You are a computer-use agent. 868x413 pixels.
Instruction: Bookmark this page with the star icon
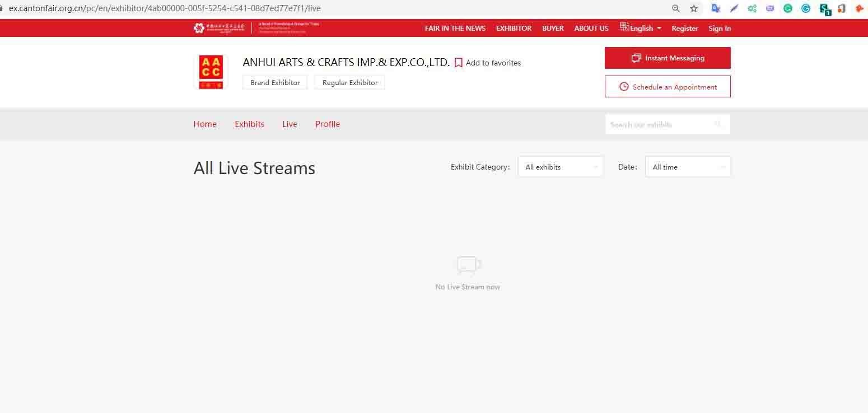[x=694, y=8]
